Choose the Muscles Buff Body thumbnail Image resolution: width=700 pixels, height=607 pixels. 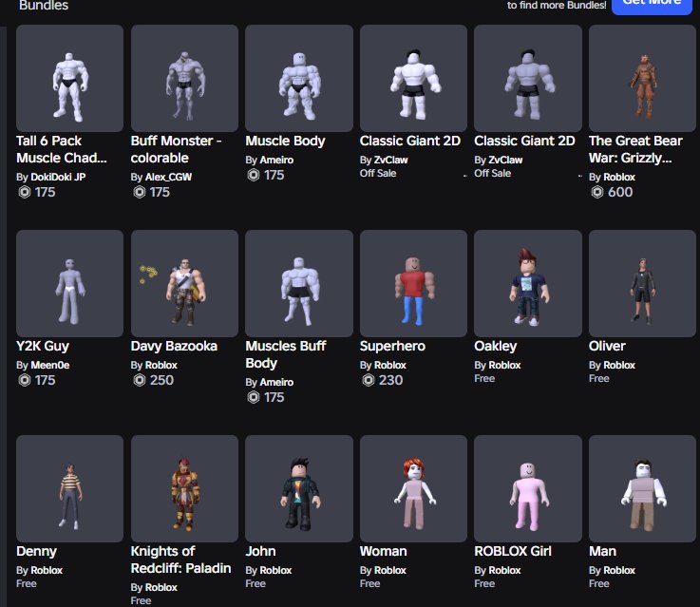(x=299, y=283)
